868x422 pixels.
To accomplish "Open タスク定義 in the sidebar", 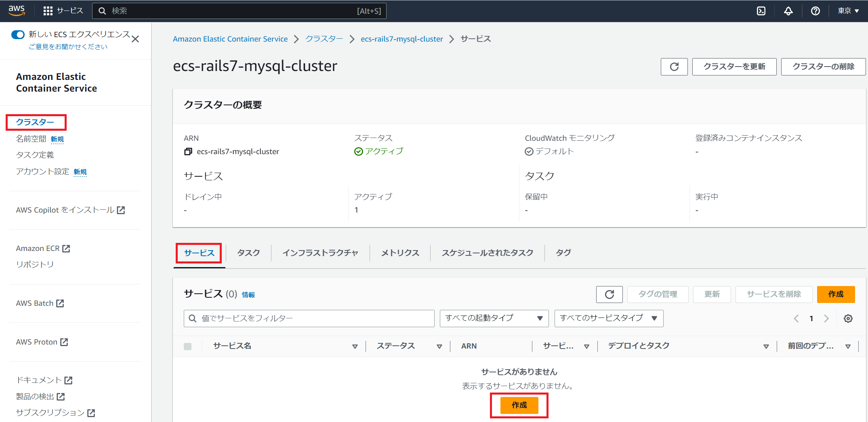I will 35,155.
